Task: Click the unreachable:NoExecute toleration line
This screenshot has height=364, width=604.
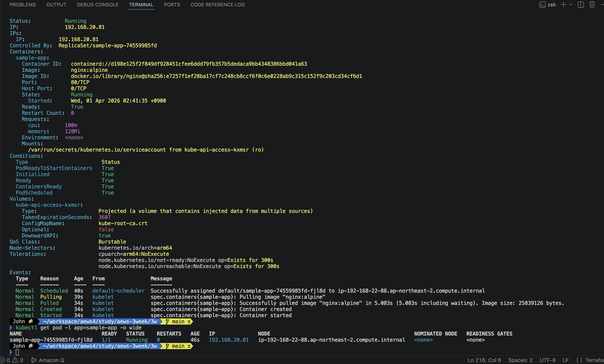Action: [189, 266]
